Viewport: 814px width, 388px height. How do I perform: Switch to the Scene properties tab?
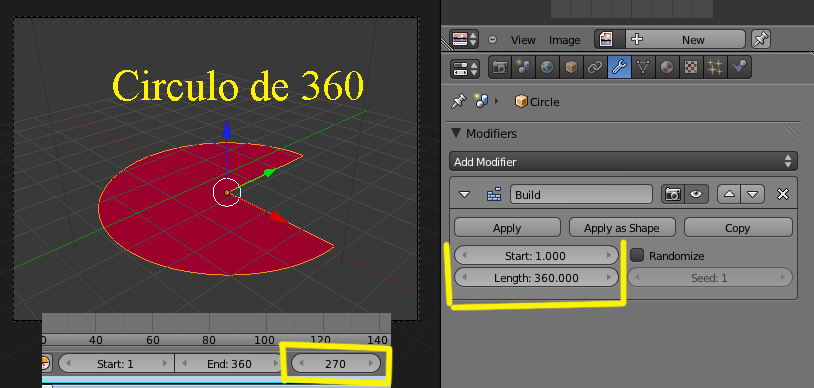click(x=523, y=68)
